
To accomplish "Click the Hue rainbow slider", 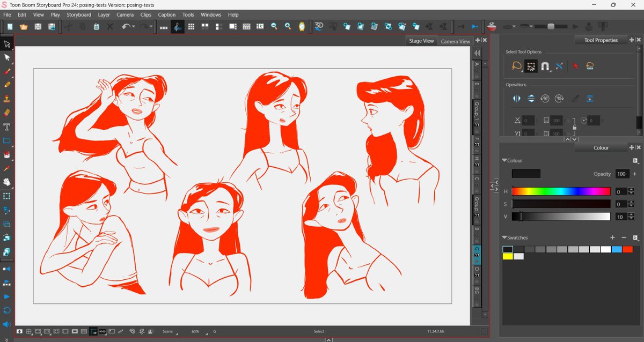I will 561,191.
